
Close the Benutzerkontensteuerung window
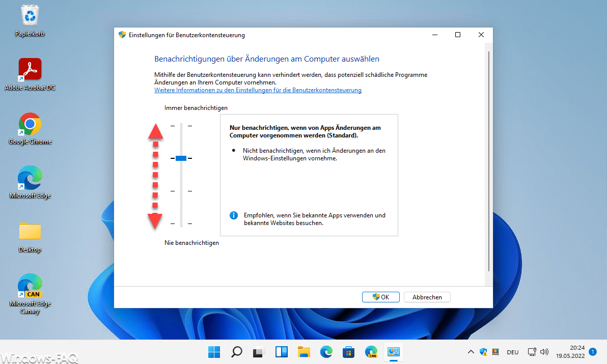[481, 35]
